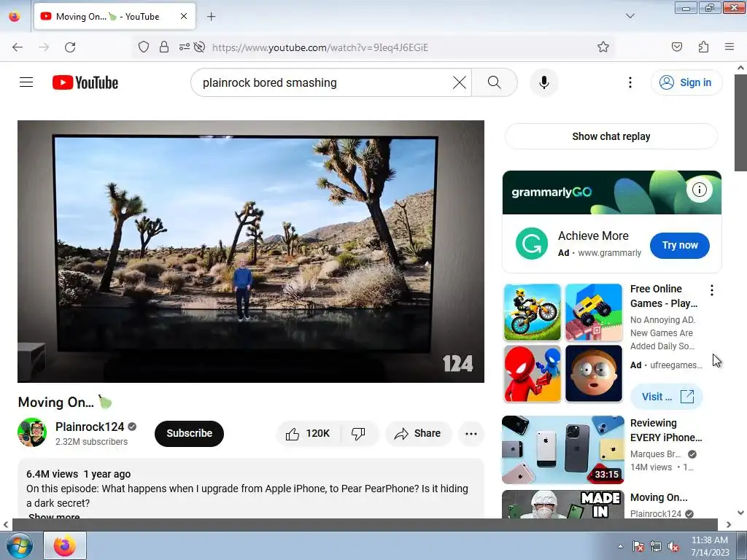Click Visit on the games ad
747x560 pixels.
tap(667, 397)
